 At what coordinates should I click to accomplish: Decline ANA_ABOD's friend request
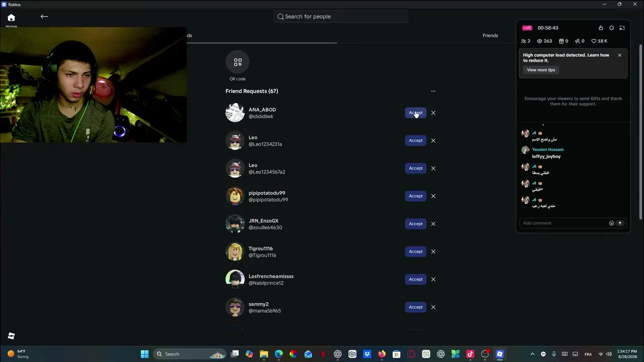(x=433, y=113)
